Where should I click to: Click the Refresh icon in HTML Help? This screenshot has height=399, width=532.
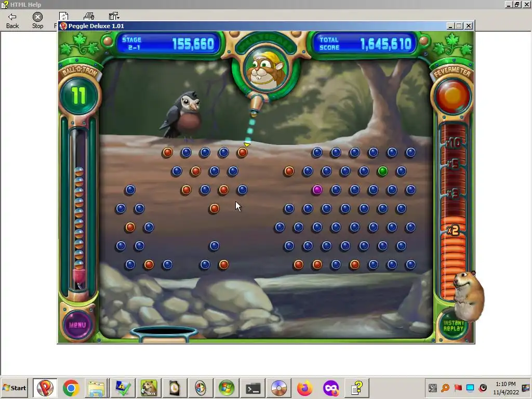pos(63,17)
